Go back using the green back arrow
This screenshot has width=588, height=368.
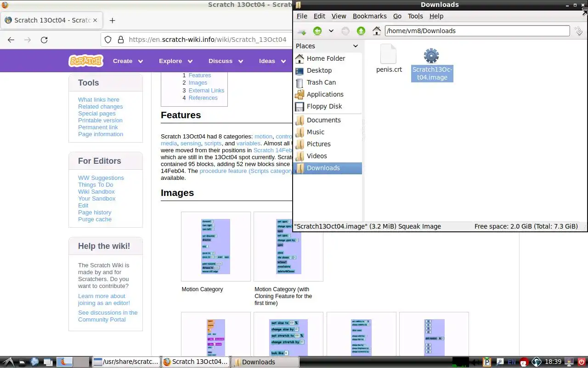pos(317,31)
